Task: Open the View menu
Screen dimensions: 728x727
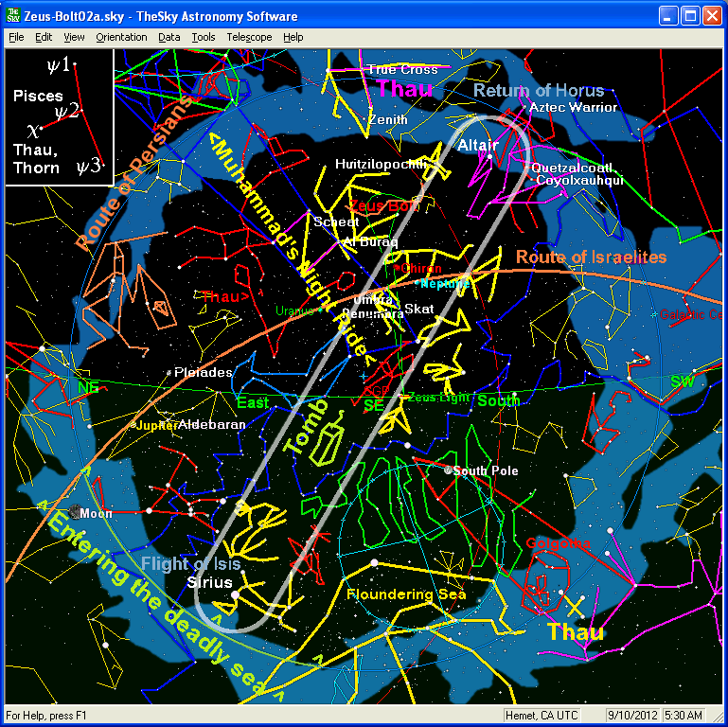Action: pyautogui.click(x=74, y=37)
